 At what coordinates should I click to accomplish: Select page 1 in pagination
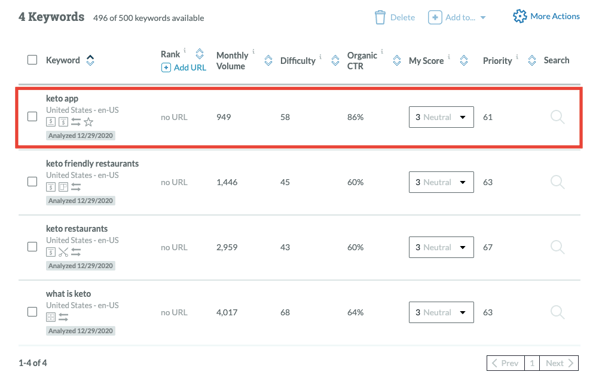click(x=532, y=363)
